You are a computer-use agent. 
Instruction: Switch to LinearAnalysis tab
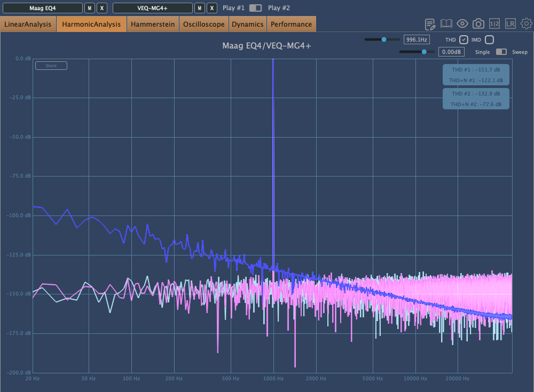(x=28, y=24)
